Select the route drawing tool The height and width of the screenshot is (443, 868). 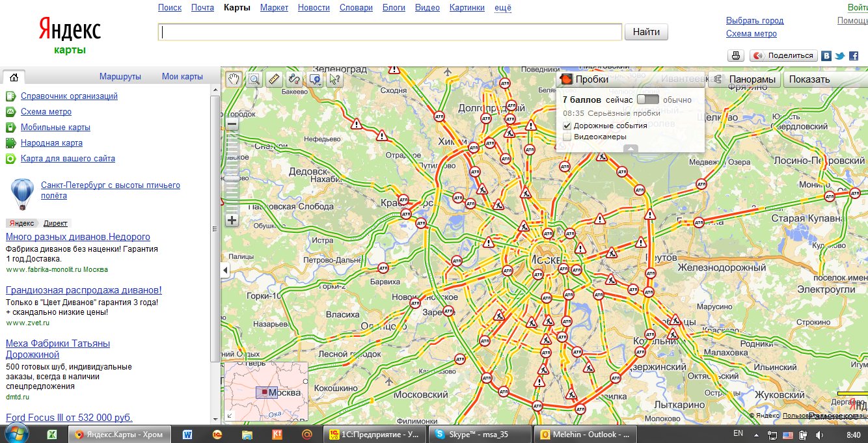pyautogui.click(x=294, y=79)
